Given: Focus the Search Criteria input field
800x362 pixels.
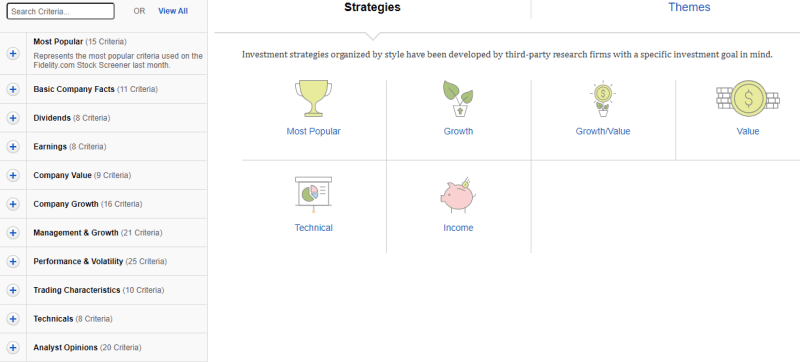Looking at the screenshot, I should tap(61, 11).
